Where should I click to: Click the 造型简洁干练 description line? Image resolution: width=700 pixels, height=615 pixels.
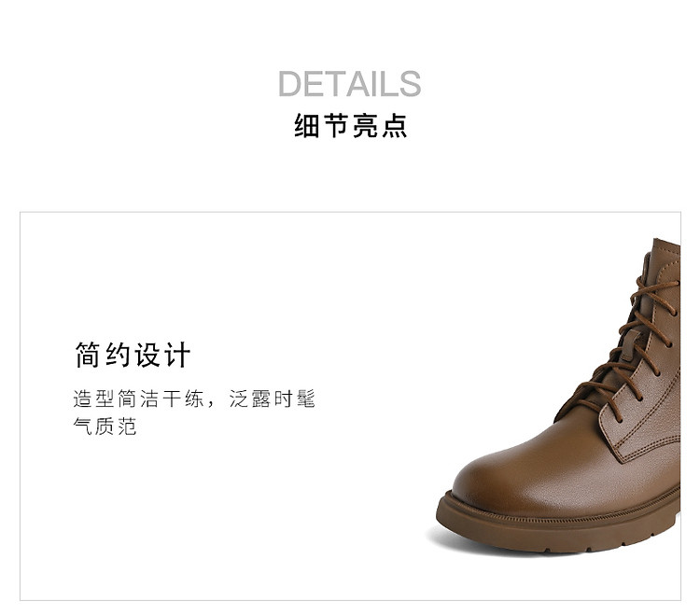click(194, 398)
